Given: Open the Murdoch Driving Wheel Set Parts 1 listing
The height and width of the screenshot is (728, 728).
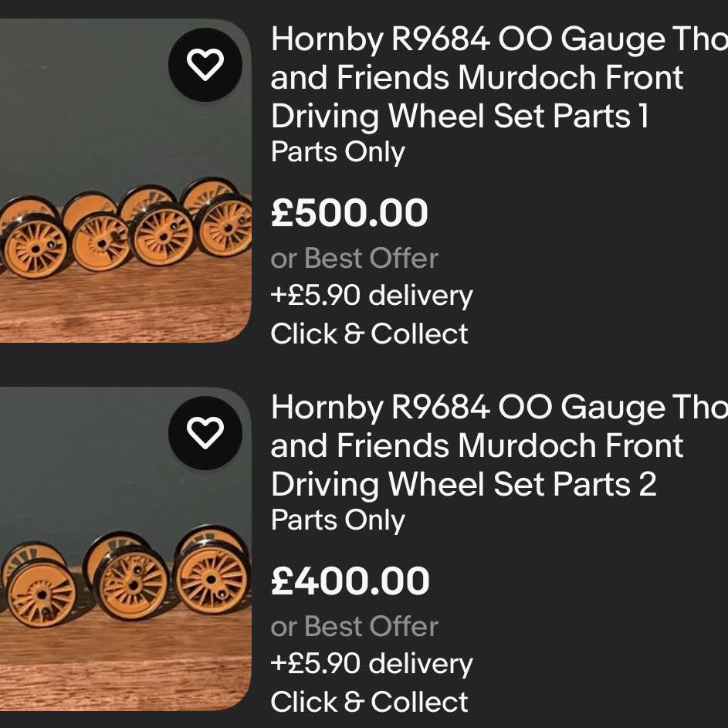Looking at the screenshot, I should point(499,77).
